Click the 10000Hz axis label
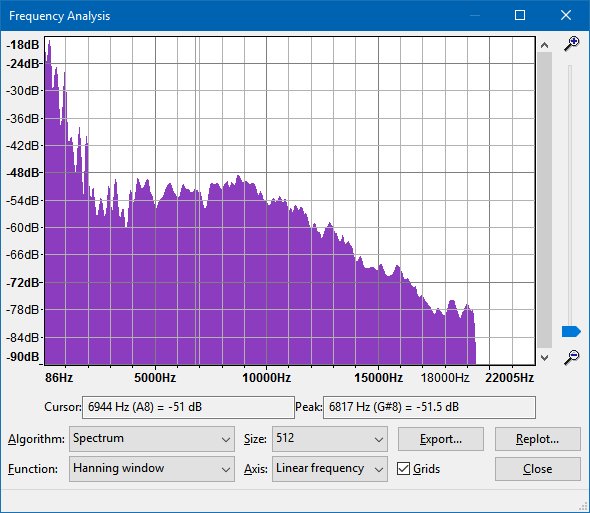Screen dimensions: 590x513 click(266, 378)
